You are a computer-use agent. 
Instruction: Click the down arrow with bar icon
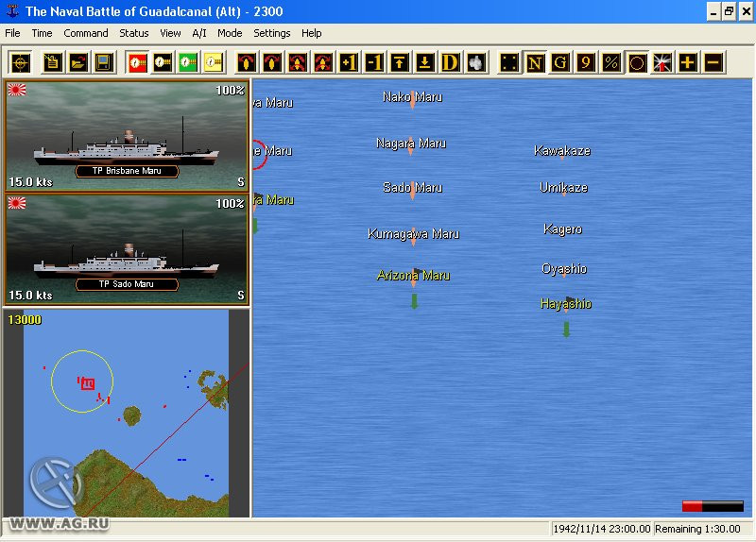[x=424, y=62]
